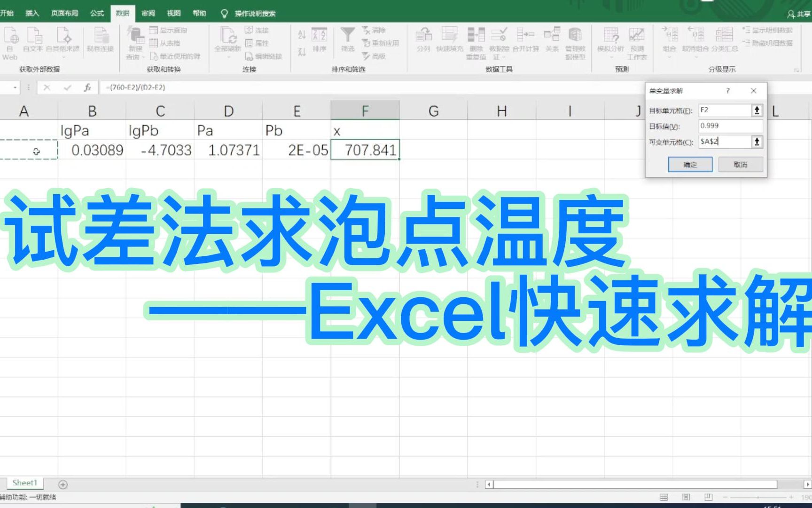Click the From Text (自文本) import icon

32,40
